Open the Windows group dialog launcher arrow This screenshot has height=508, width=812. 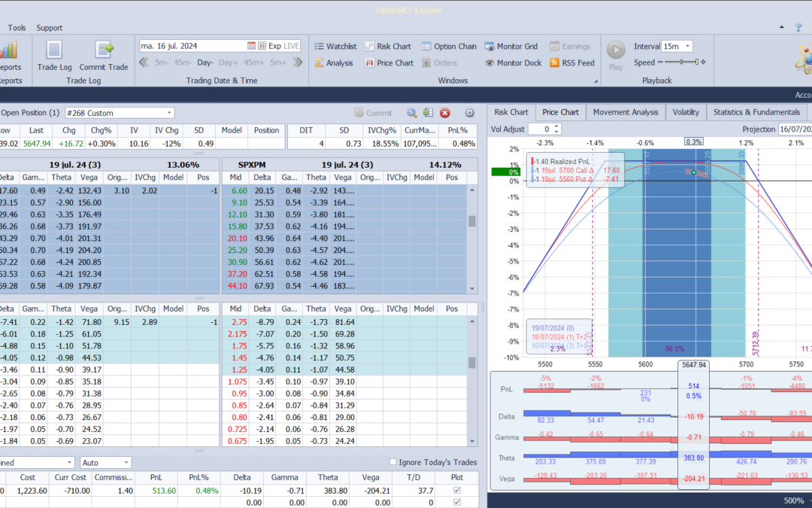595,81
